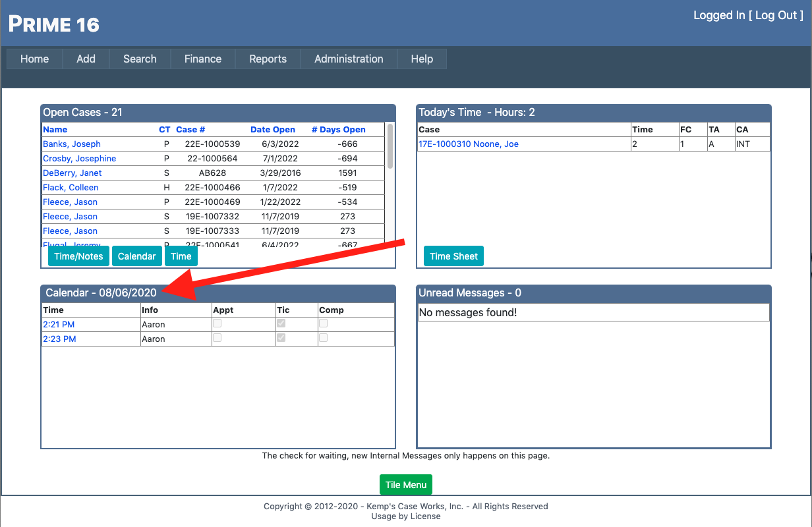Click the Log Out link
812x527 pixels.
point(775,15)
